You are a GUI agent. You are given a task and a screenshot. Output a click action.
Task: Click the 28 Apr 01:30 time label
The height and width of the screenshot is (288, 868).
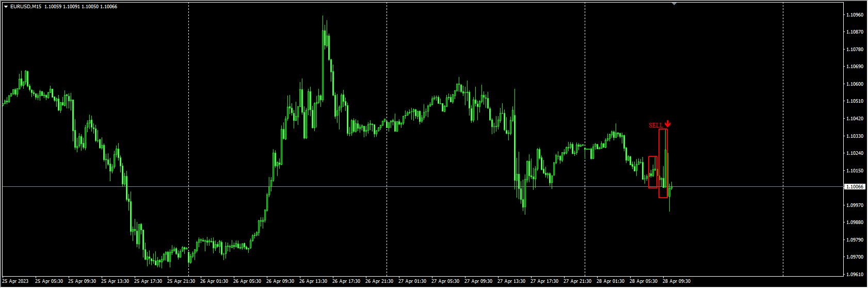tap(610, 281)
